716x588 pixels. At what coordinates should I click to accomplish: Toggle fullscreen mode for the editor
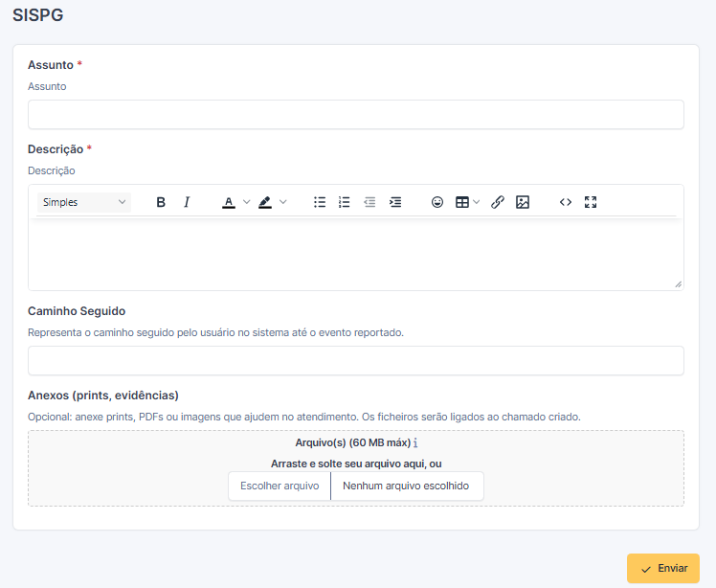(591, 202)
